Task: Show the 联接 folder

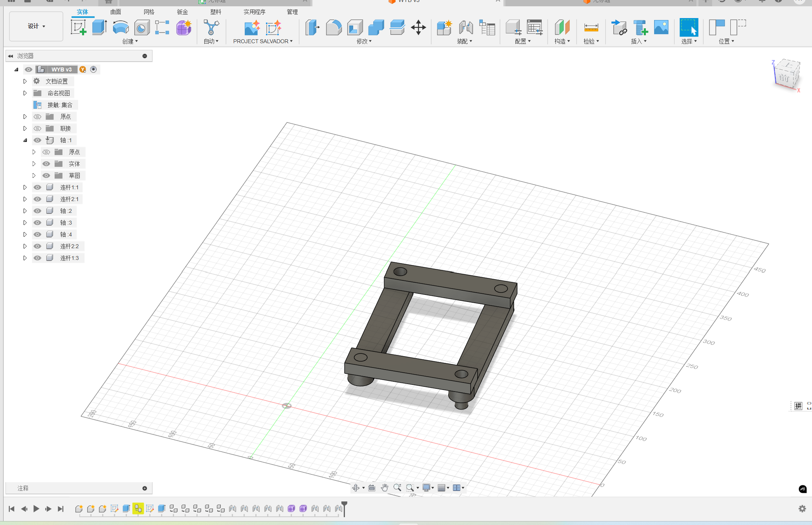Action: [37, 128]
